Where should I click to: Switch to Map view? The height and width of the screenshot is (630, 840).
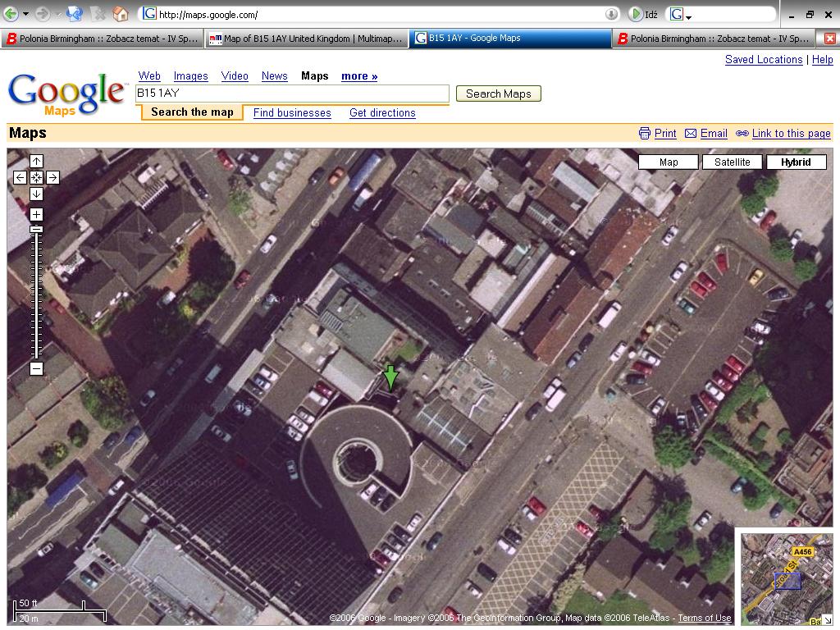point(669,162)
